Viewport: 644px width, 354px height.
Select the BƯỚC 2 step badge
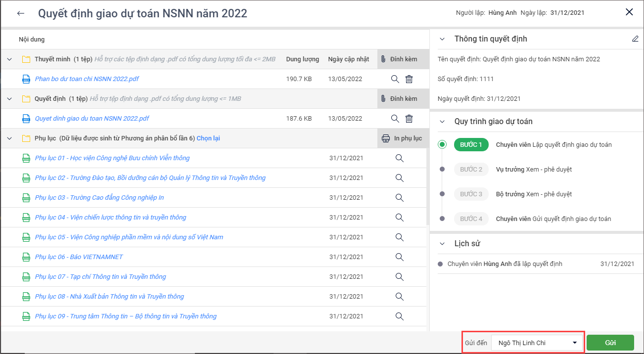pyautogui.click(x=471, y=170)
